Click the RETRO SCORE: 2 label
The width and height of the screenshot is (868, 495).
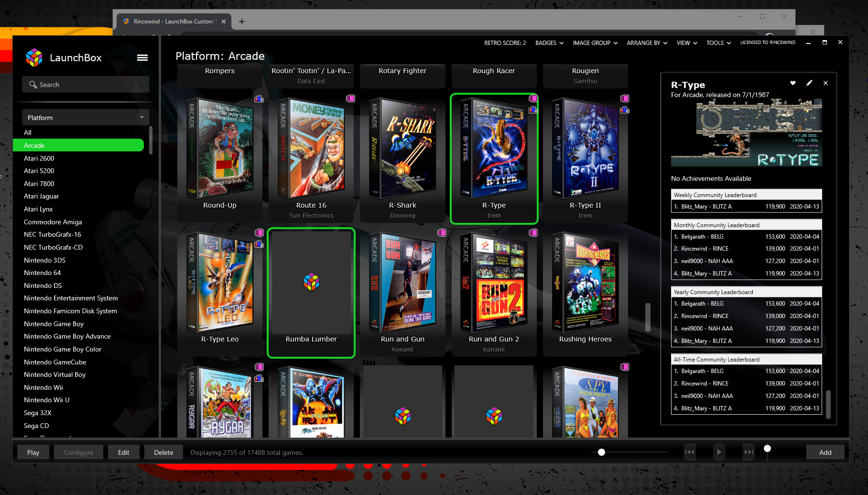pyautogui.click(x=505, y=43)
